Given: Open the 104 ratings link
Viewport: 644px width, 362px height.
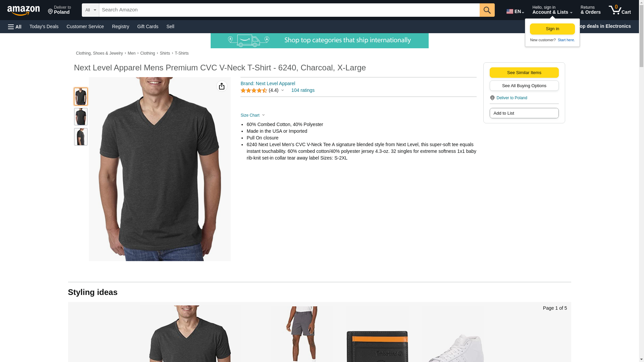Looking at the screenshot, I should click(303, 90).
